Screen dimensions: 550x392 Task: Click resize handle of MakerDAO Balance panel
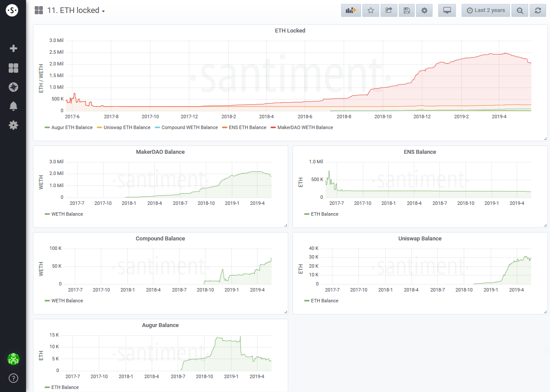[286, 225]
